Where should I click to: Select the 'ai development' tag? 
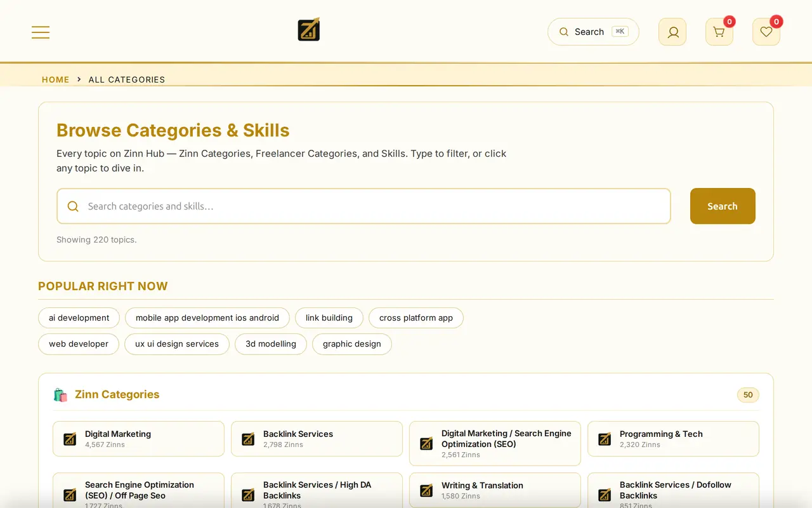[x=79, y=317]
